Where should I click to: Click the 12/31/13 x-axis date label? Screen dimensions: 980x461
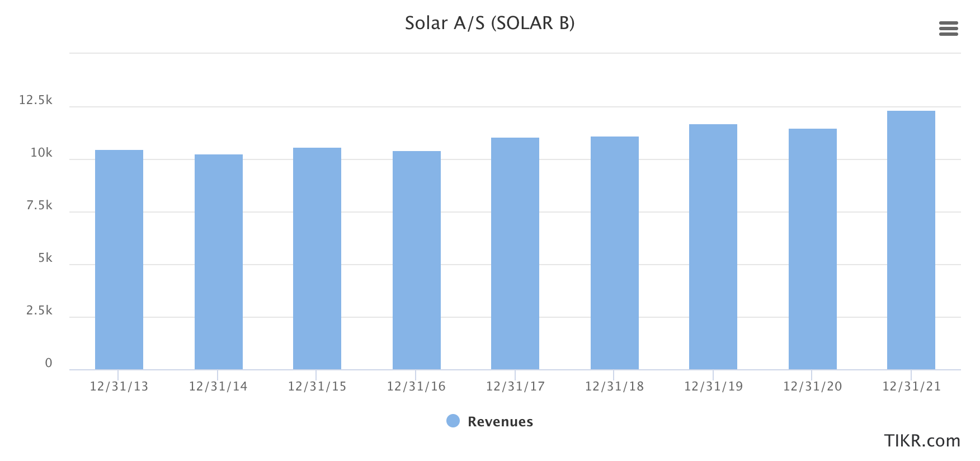click(119, 387)
